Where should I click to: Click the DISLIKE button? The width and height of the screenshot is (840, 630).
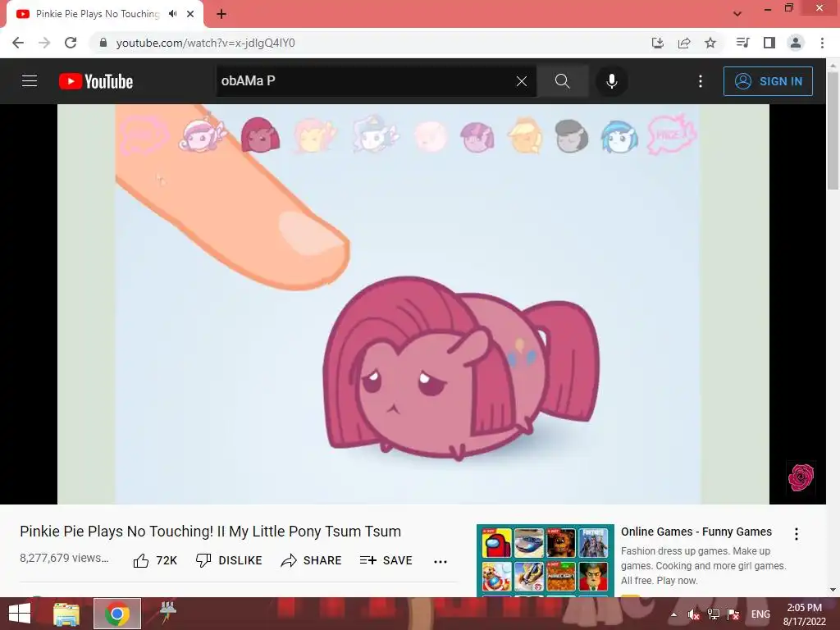[x=229, y=560]
